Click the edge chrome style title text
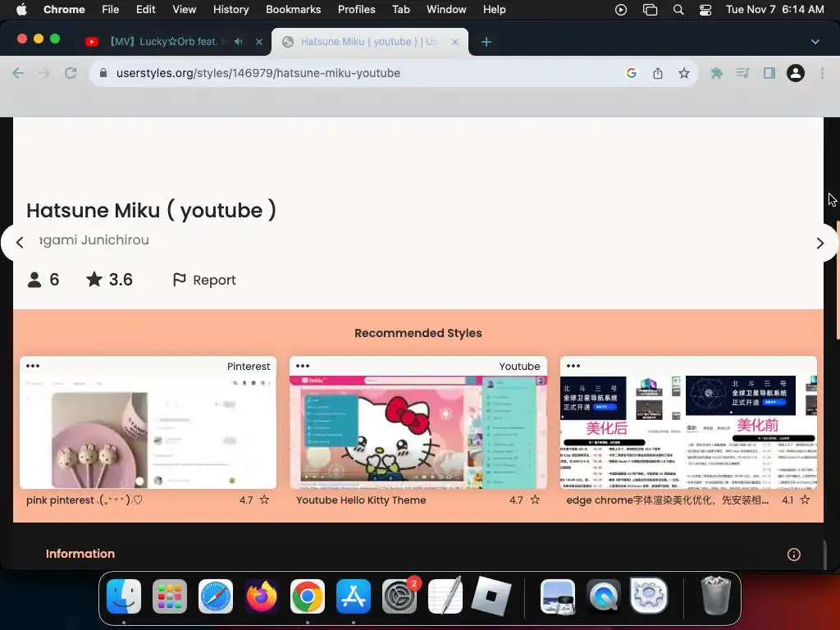 coord(668,500)
